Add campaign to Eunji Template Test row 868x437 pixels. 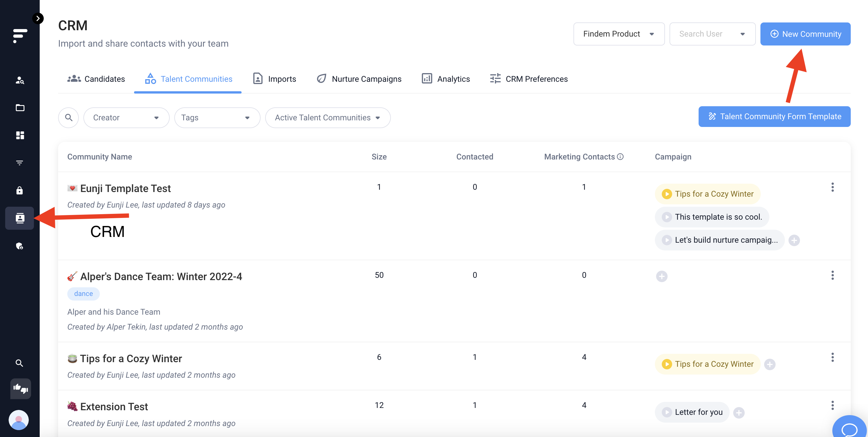794,240
